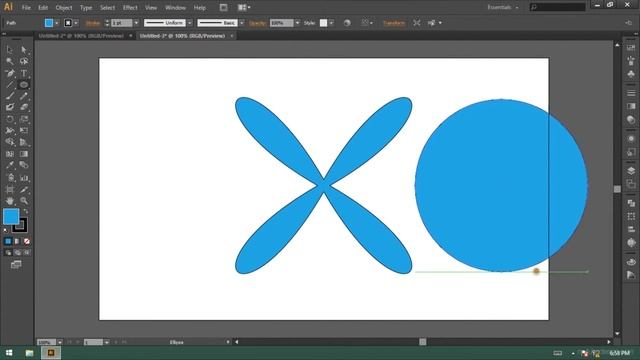The width and height of the screenshot is (640, 360).
Task: Open the Basic brush definition dropdown
Action: coord(242,23)
